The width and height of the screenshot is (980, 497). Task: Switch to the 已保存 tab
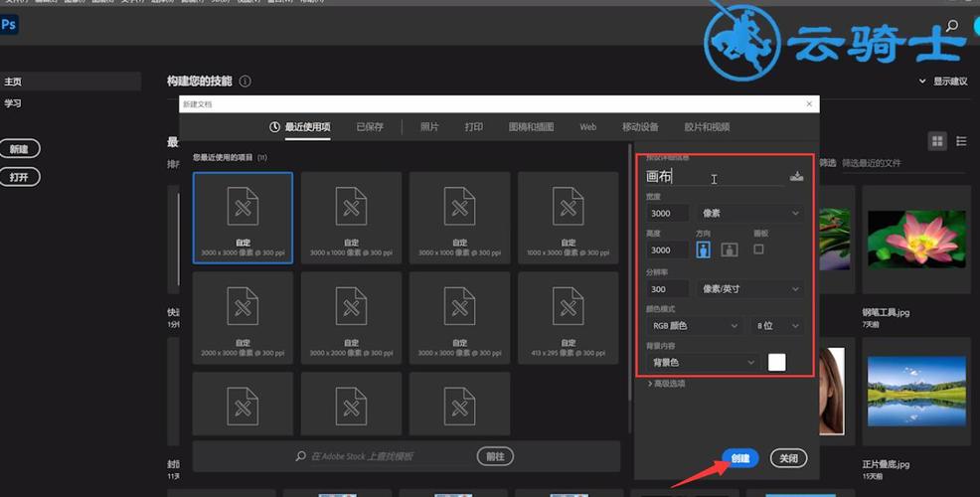click(x=370, y=127)
